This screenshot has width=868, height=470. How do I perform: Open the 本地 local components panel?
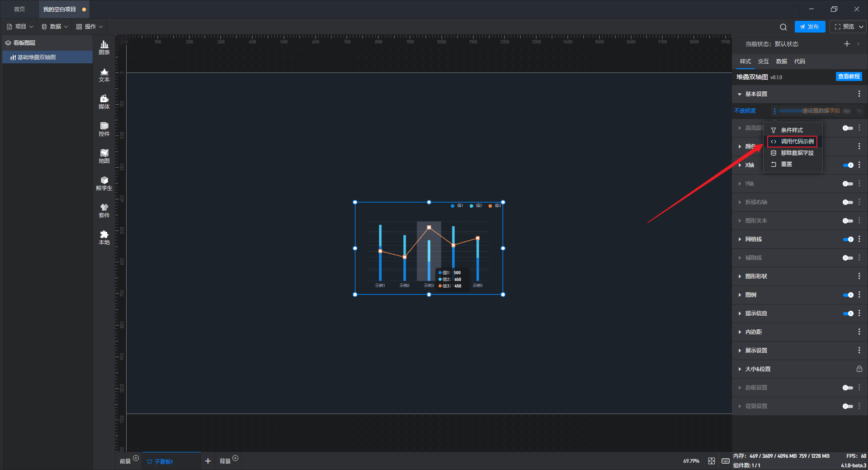click(x=104, y=237)
